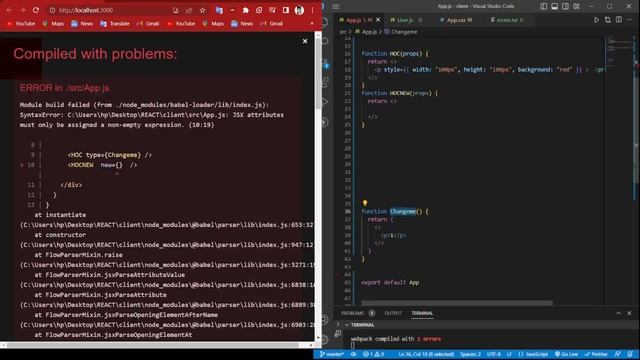Select the Terminal panel tab
This screenshot has height=360, width=640.
coord(422,313)
